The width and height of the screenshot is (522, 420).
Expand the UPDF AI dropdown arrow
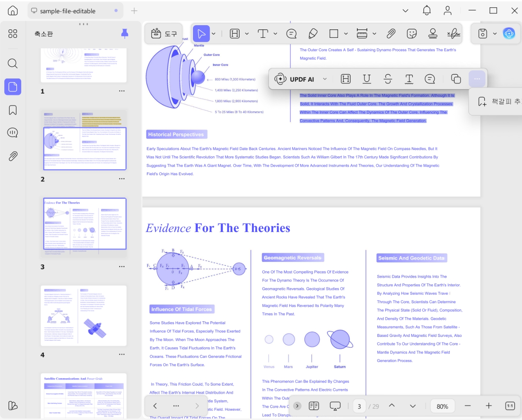[325, 79]
